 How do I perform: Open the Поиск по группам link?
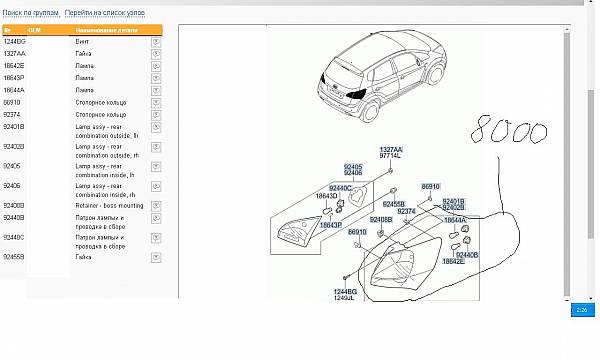(31, 13)
